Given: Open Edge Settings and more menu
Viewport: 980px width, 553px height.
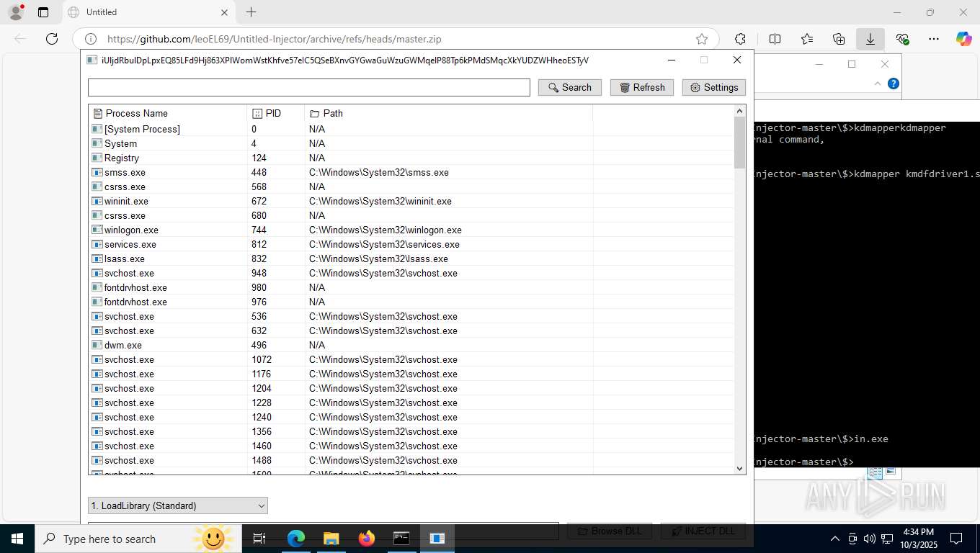Looking at the screenshot, I should tap(934, 39).
